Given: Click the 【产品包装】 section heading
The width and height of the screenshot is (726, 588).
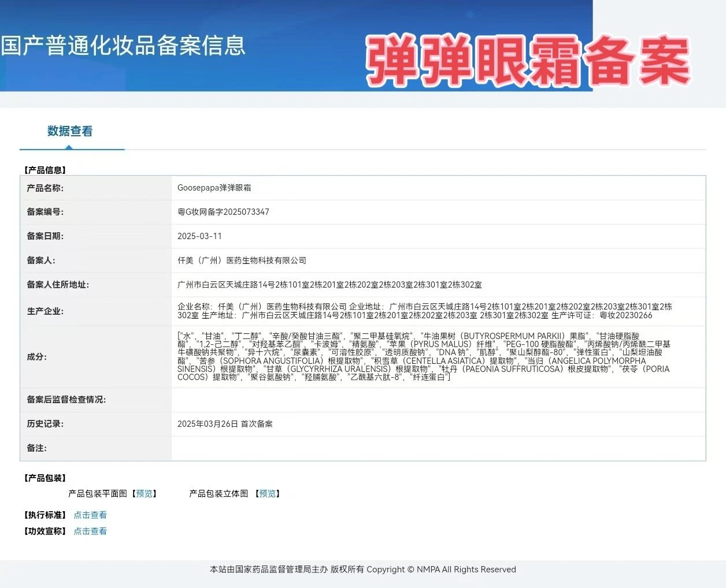Looking at the screenshot, I should [45, 478].
